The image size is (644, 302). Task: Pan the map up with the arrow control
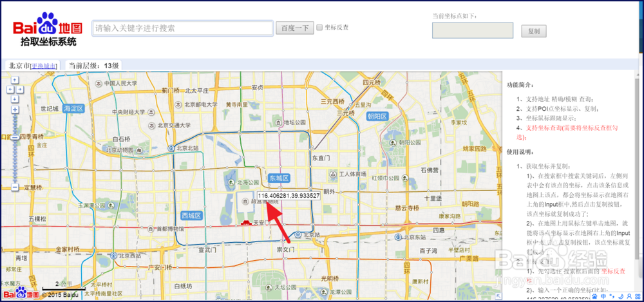point(15,80)
